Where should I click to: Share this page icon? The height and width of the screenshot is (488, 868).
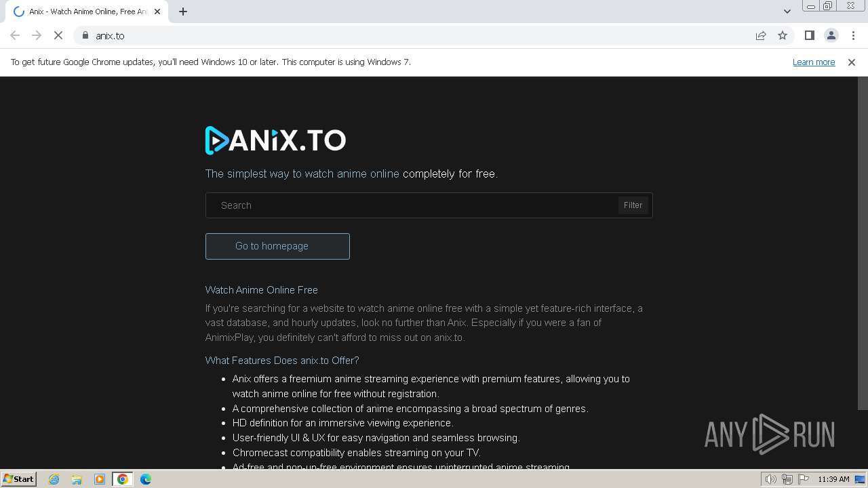761,35
